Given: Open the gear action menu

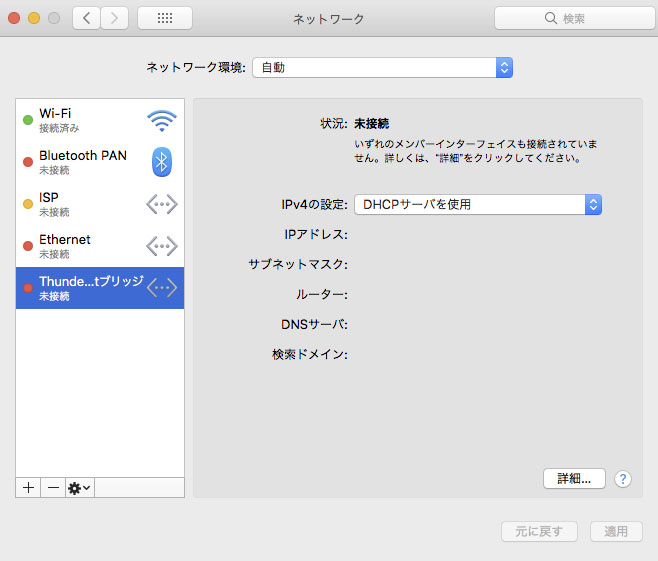Looking at the screenshot, I should point(80,488).
